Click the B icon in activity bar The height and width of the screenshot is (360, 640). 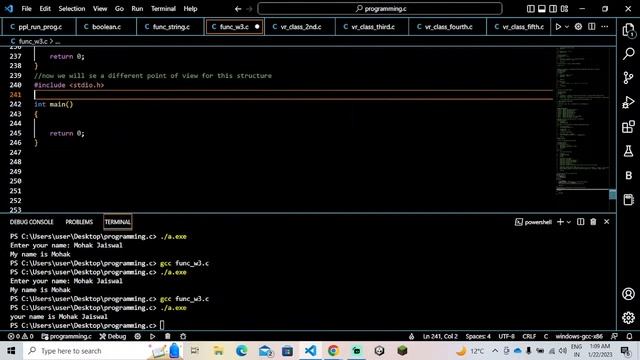pyautogui.click(x=629, y=176)
